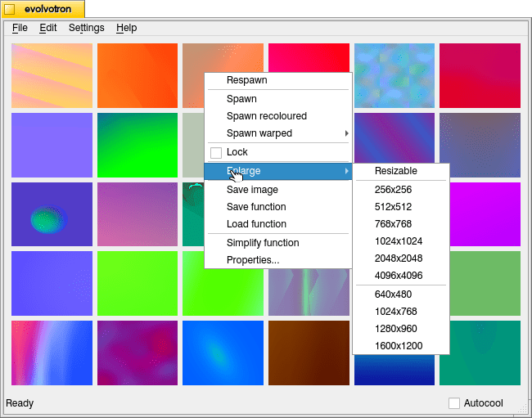Image resolution: width=532 pixels, height=418 pixels.
Task: Enlarge to 640x480
Action: tap(401, 294)
